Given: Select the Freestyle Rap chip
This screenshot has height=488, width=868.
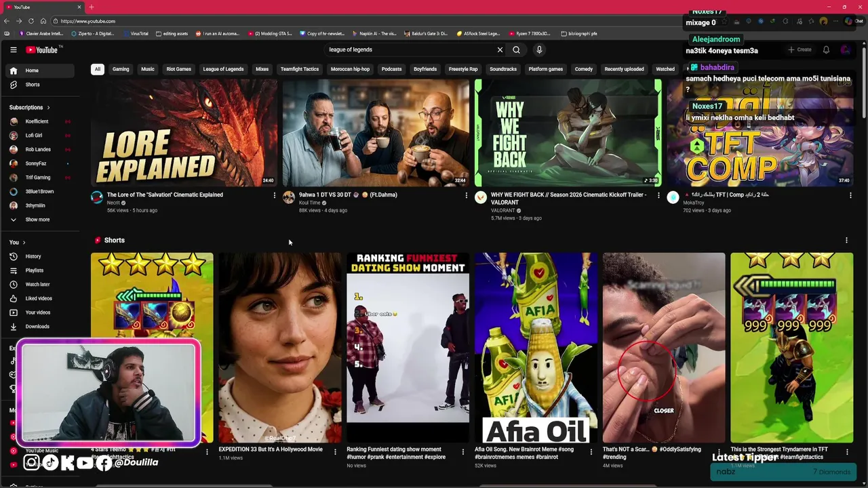Looking at the screenshot, I should [x=463, y=69].
